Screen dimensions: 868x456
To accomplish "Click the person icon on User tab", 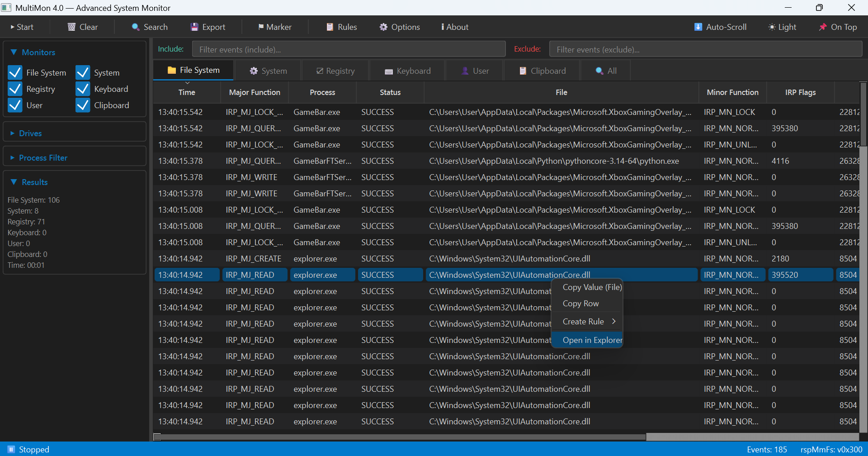I will pos(465,71).
